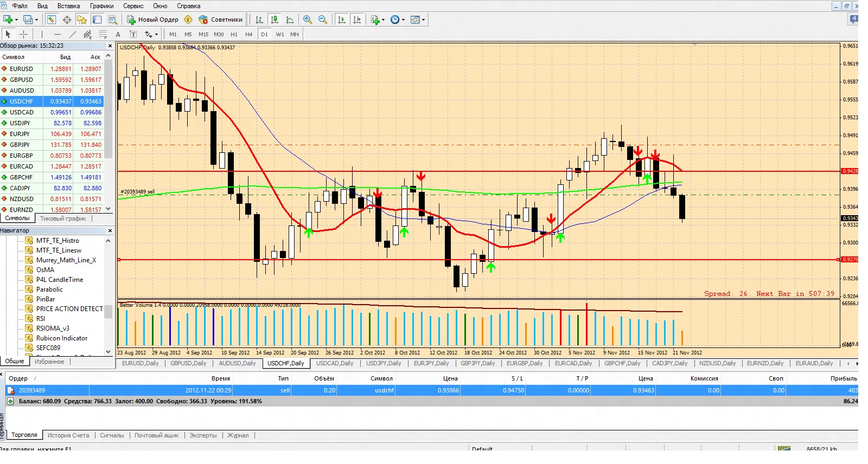This screenshot has width=868, height=464.
Task: Zoom in on the chart
Action: click(x=308, y=20)
